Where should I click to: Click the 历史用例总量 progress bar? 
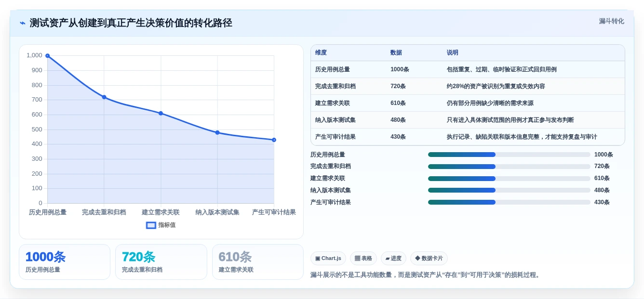(x=509, y=155)
